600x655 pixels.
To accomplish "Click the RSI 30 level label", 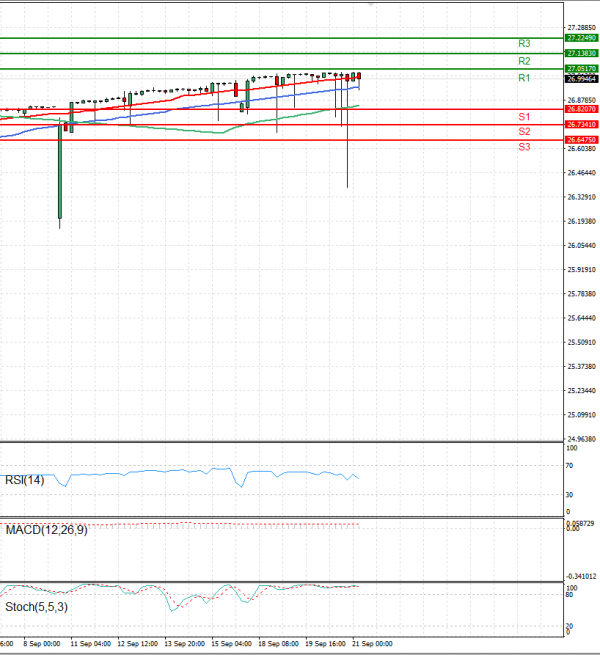I will [569, 495].
